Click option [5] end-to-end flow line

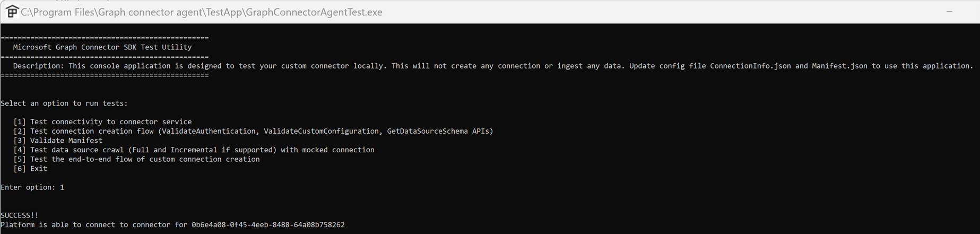(136, 159)
